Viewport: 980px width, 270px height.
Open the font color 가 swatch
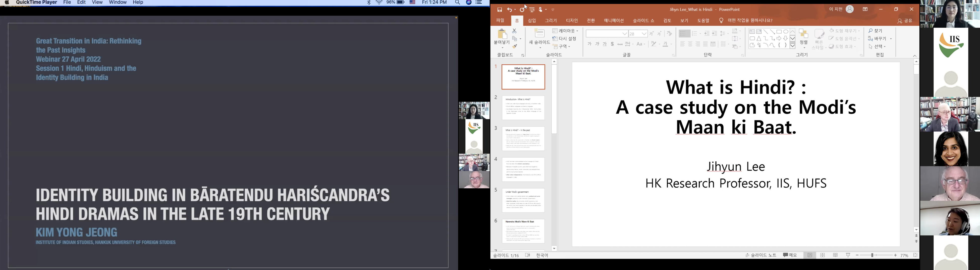click(665, 44)
